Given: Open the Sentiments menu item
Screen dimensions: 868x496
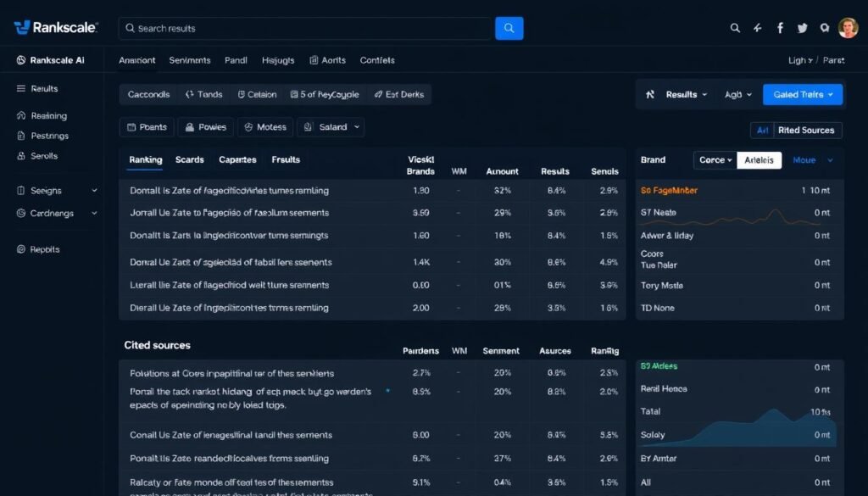Looking at the screenshot, I should pyautogui.click(x=189, y=60).
